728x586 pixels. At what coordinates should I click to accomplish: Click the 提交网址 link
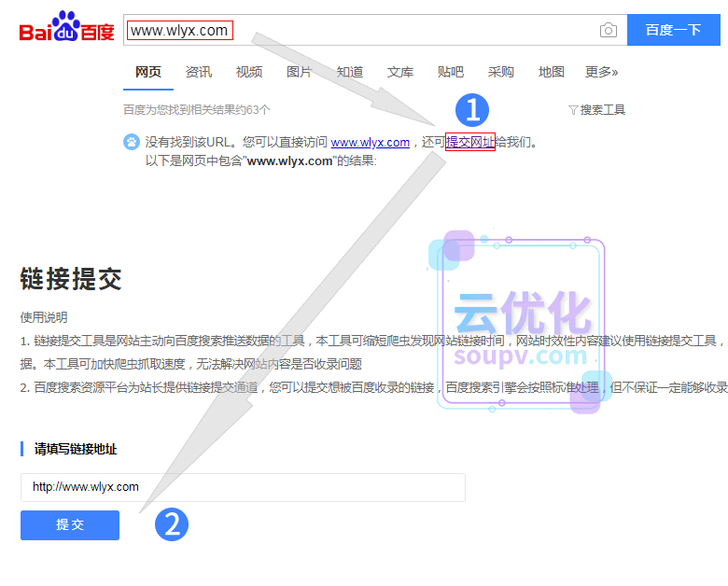coord(469,143)
